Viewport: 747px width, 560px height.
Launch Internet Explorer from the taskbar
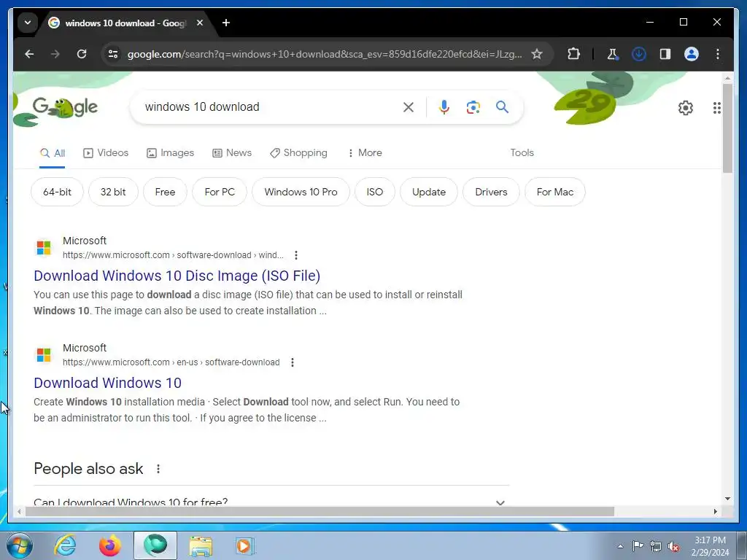[x=65, y=545]
